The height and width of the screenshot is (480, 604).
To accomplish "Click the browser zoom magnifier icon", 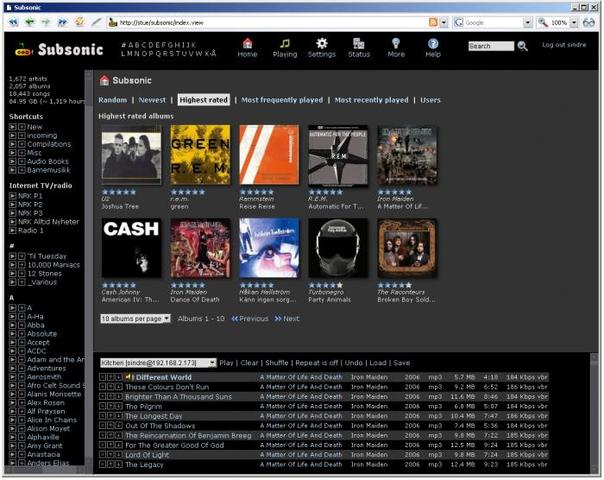I will [x=543, y=22].
